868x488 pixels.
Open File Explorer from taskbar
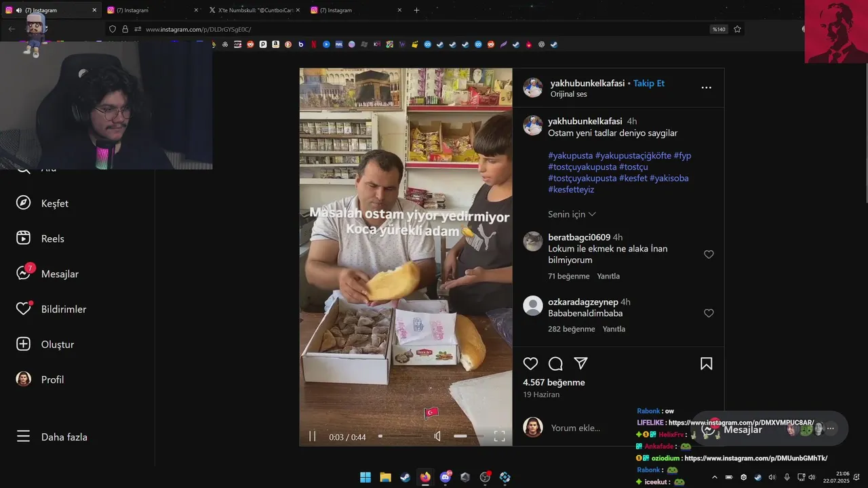click(x=385, y=477)
